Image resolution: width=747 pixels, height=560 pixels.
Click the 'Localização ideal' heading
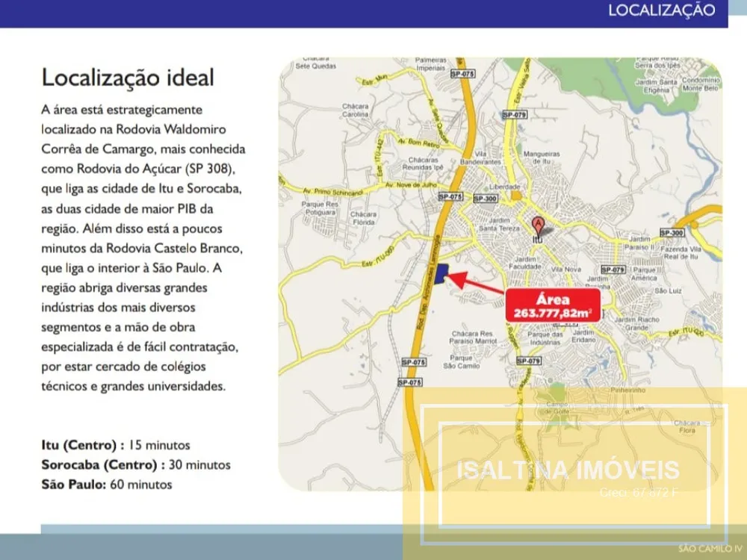[x=128, y=78]
